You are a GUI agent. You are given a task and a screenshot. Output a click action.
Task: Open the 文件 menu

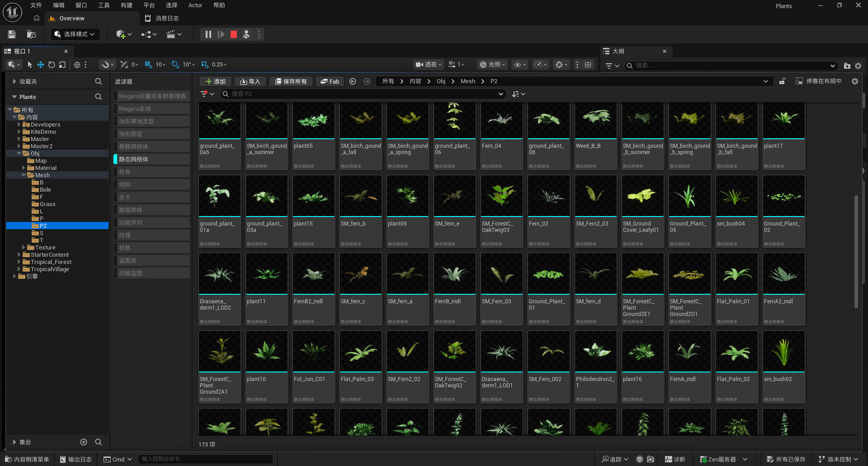pos(36,5)
